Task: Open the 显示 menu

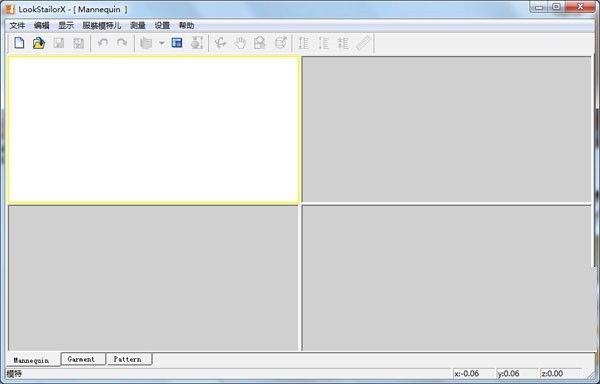Action: [x=66, y=26]
